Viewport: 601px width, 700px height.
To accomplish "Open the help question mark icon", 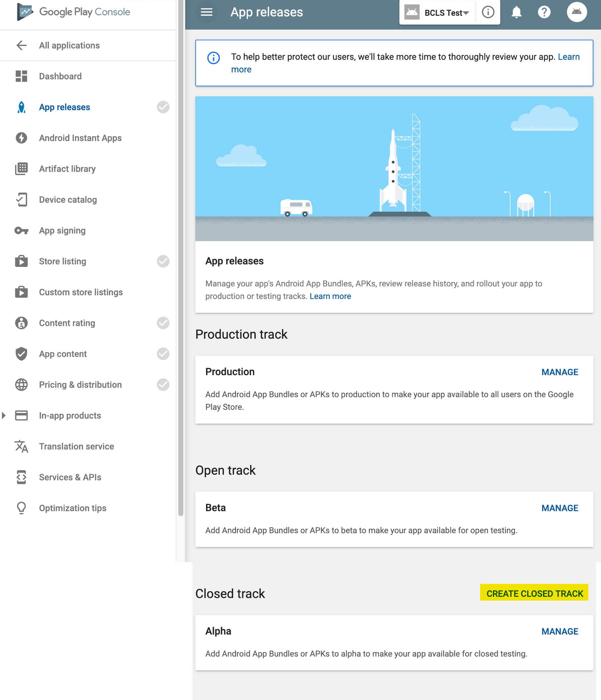I will tap(544, 12).
